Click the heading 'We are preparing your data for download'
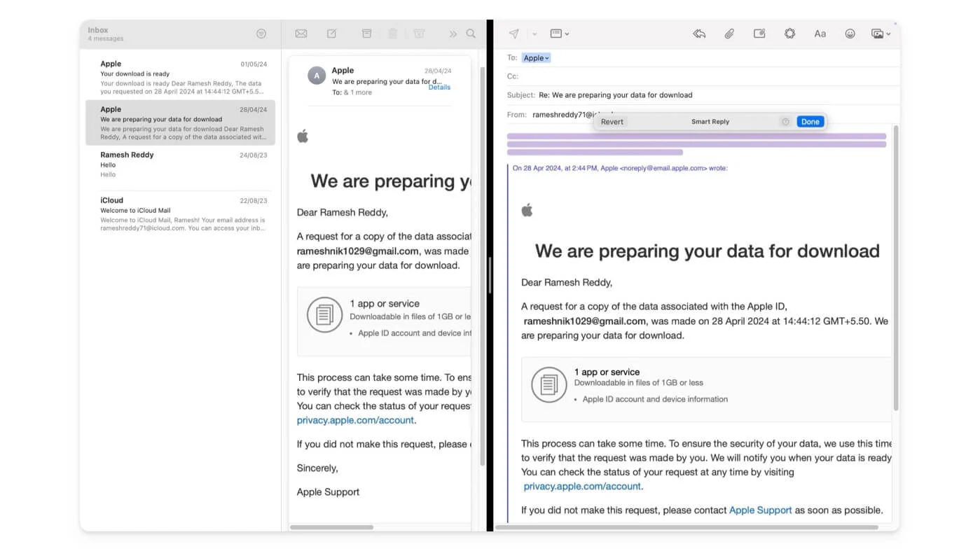 point(708,251)
